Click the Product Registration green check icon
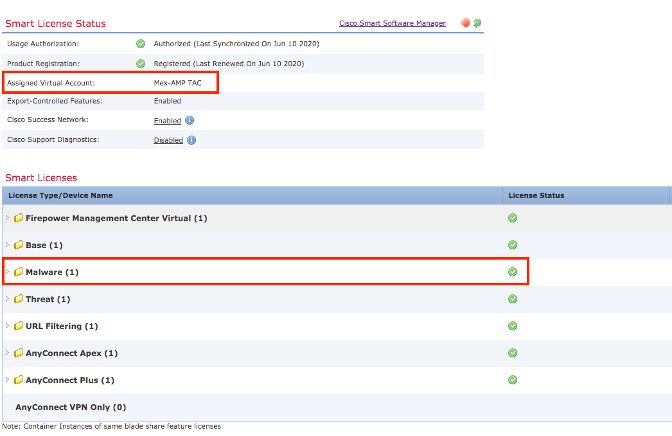The height and width of the screenshot is (436, 672). pos(141,64)
